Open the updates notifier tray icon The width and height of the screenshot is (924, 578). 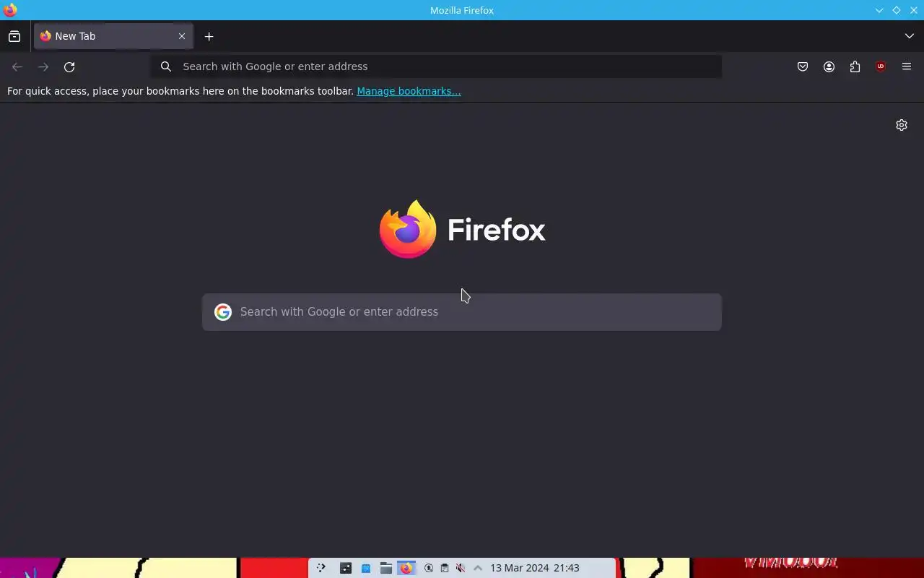(x=429, y=568)
